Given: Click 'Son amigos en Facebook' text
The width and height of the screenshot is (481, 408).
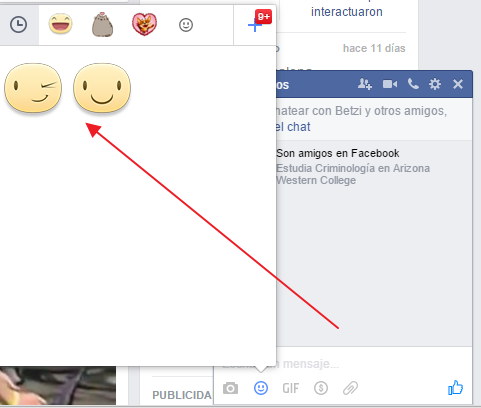Looking at the screenshot, I should pyautogui.click(x=338, y=153).
